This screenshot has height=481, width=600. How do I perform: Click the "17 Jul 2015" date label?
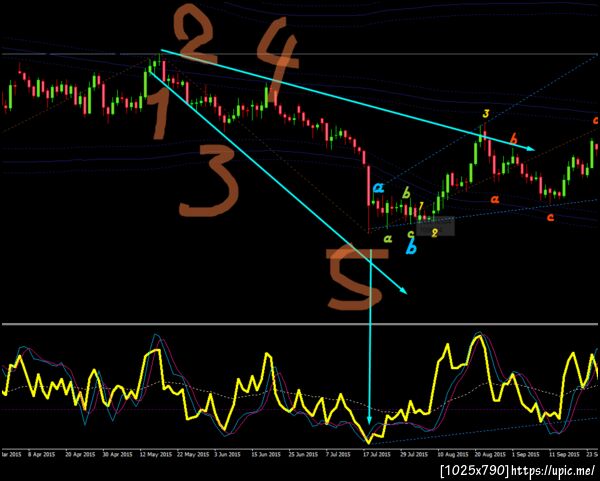(x=377, y=455)
